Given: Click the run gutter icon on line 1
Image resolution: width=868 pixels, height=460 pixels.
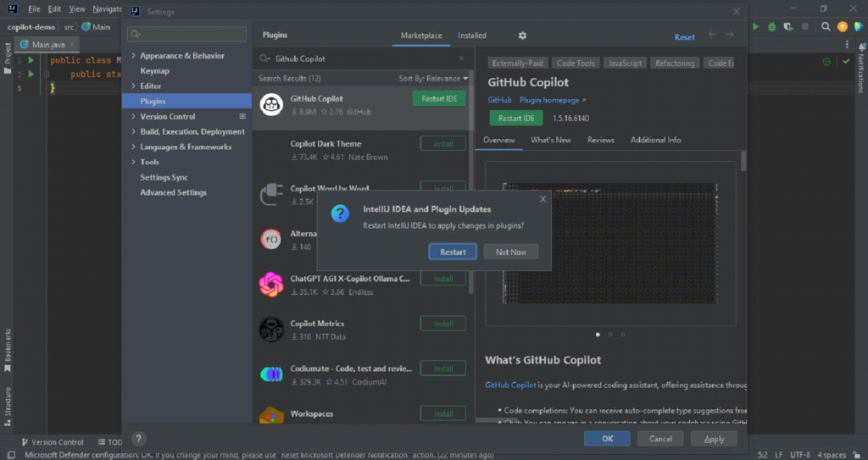Looking at the screenshot, I should coord(31,60).
